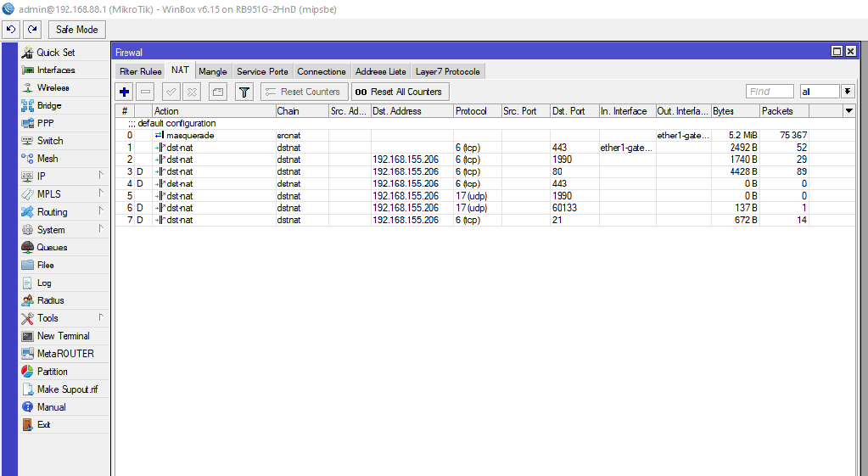Image resolution: width=868 pixels, height=476 pixels.
Task: Open the 'all' filter dropdown
Action: pyautogui.click(x=848, y=92)
